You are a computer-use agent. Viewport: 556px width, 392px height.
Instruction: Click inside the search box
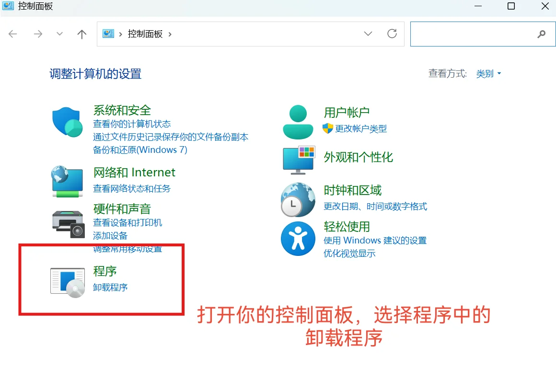tap(479, 34)
